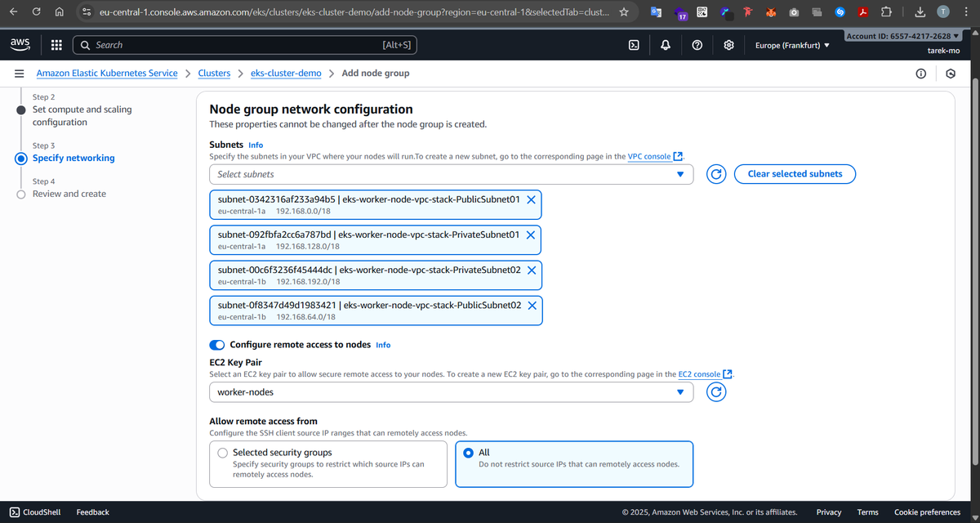Open Terms footer link
The height and width of the screenshot is (523, 980).
coord(868,512)
